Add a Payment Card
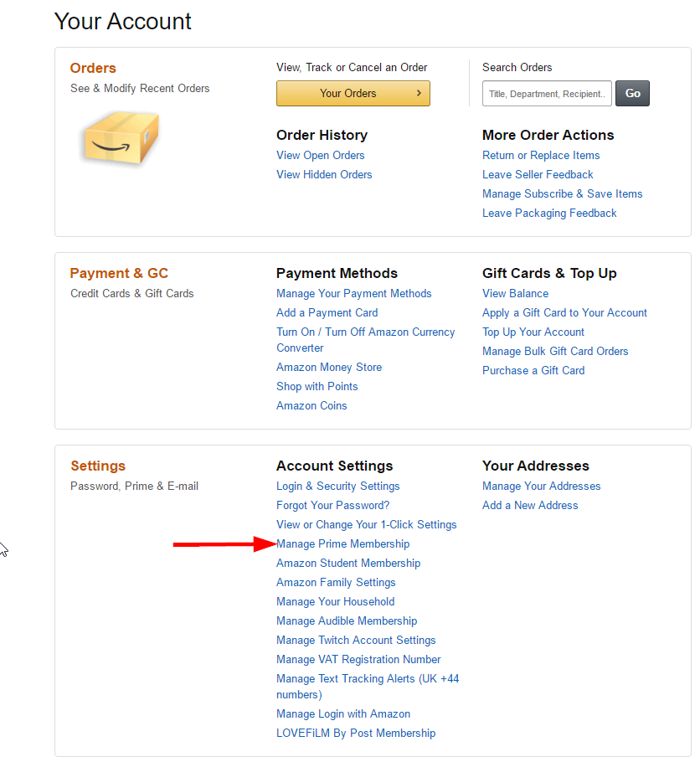Image resolution: width=700 pixels, height=757 pixels. [x=327, y=312]
